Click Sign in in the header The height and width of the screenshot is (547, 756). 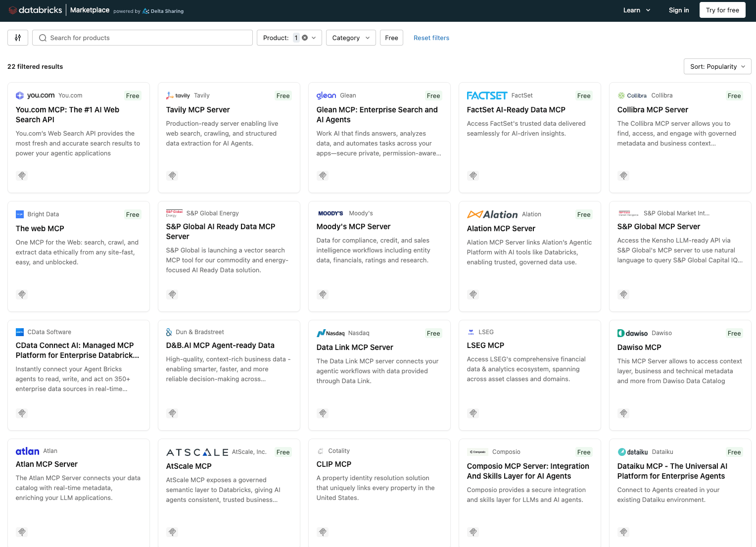pyautogui.click(x=679, y=10)
